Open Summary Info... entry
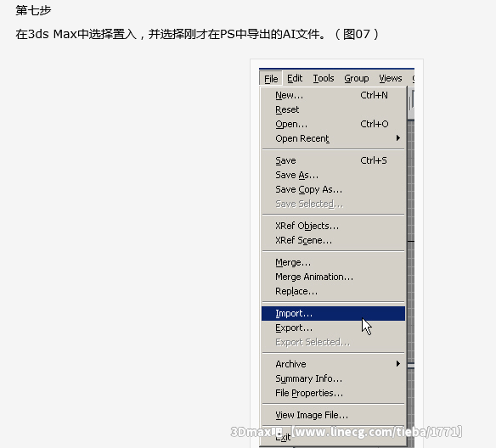The image size is (496, 448). tap(333, 378)
